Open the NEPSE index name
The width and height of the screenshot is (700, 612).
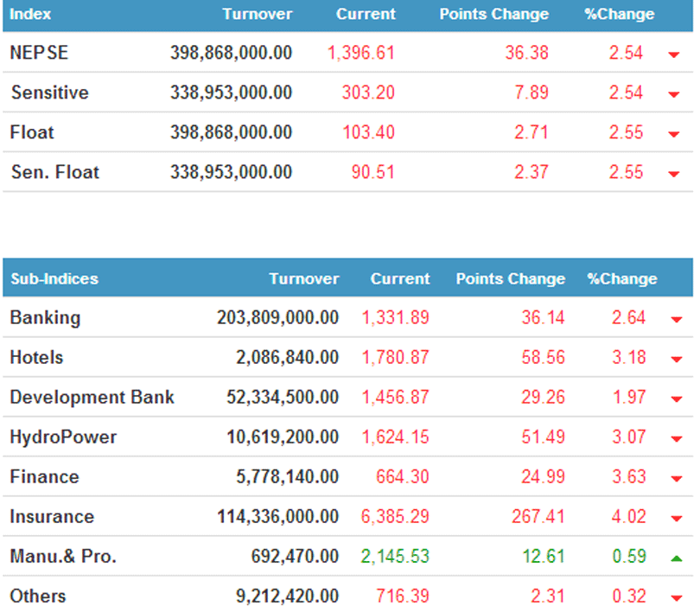pos(39,53)
